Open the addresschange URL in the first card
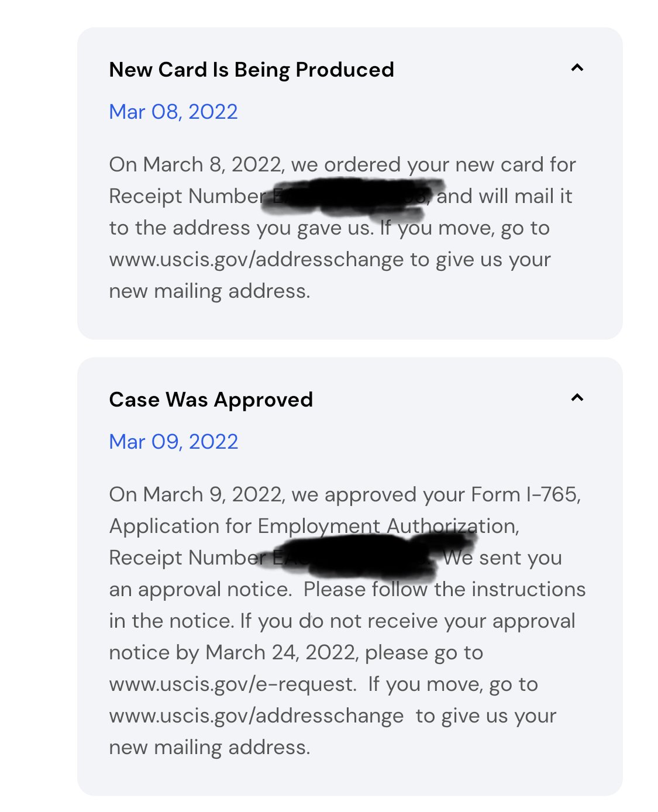Image resolution: width=658 pixels, height=812 pixels. pyautogui.click(x=256, y=260)
